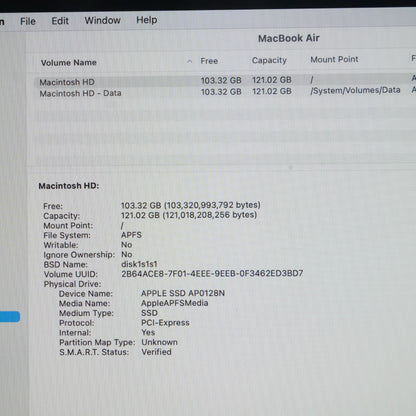Open the Window menu
The width and height of the screenshot is (416, 416).
[103, 20]
